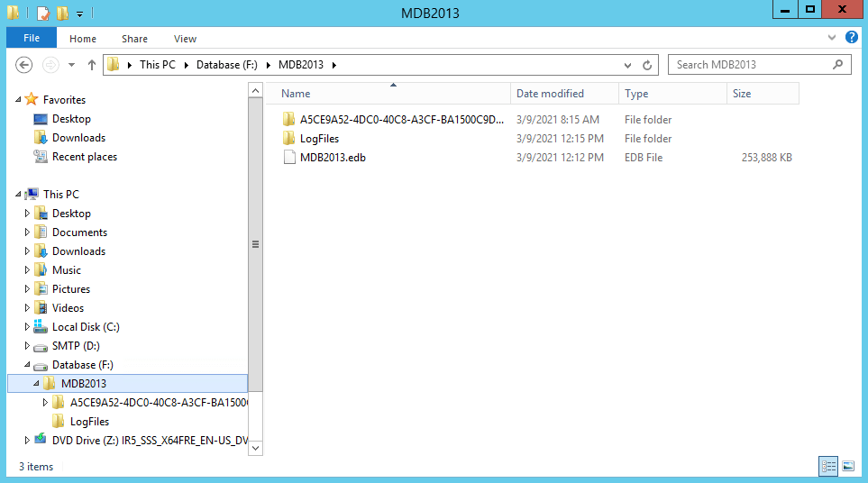Open the address bar history dropdown
The height and width of the screenshot is (483, 868).
(x=628, y=65)
